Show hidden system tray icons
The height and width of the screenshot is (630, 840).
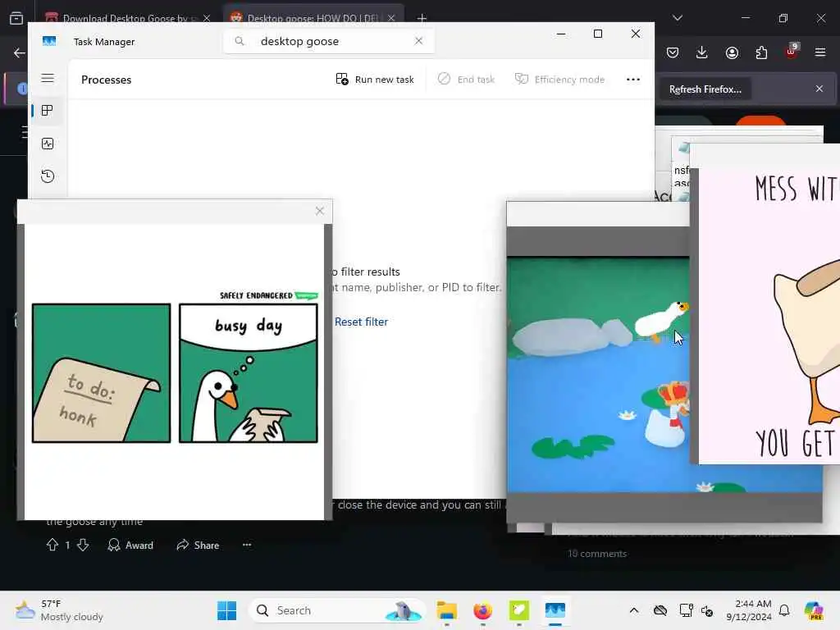click(634, 610)
